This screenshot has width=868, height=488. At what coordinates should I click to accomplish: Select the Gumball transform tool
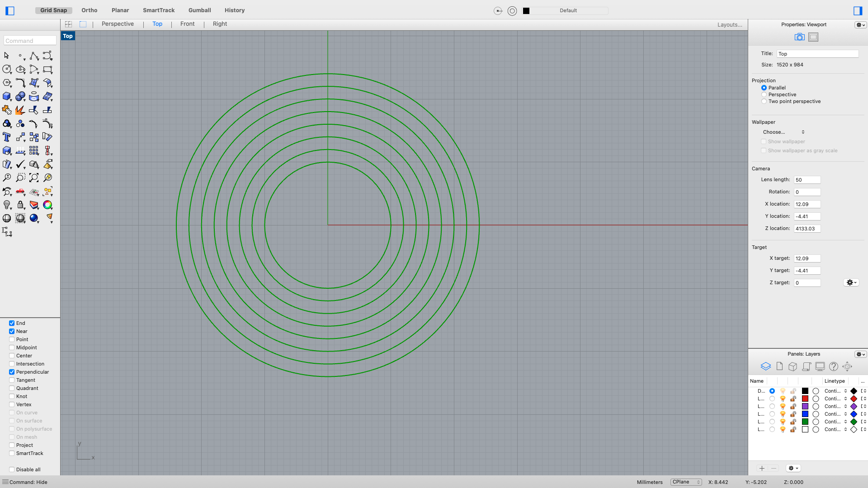(x=200, y=10)
